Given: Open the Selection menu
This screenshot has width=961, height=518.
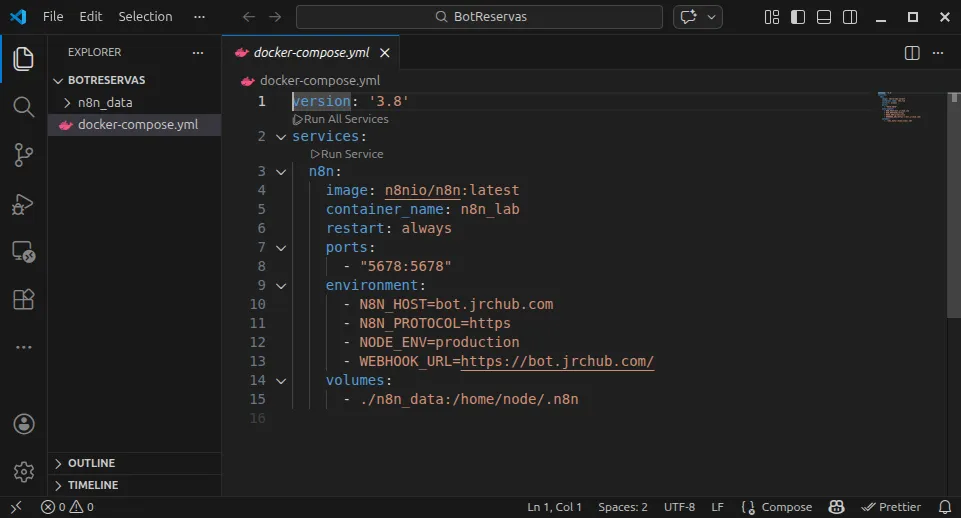Looking at the screenshot, I should click(145, 17).
